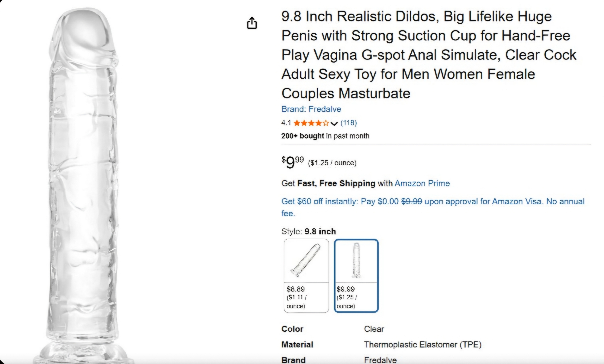Image resolution: width=604 pixels, height=364 pixels.
Task: Click the Clear color value
Action: coord(374,329)
